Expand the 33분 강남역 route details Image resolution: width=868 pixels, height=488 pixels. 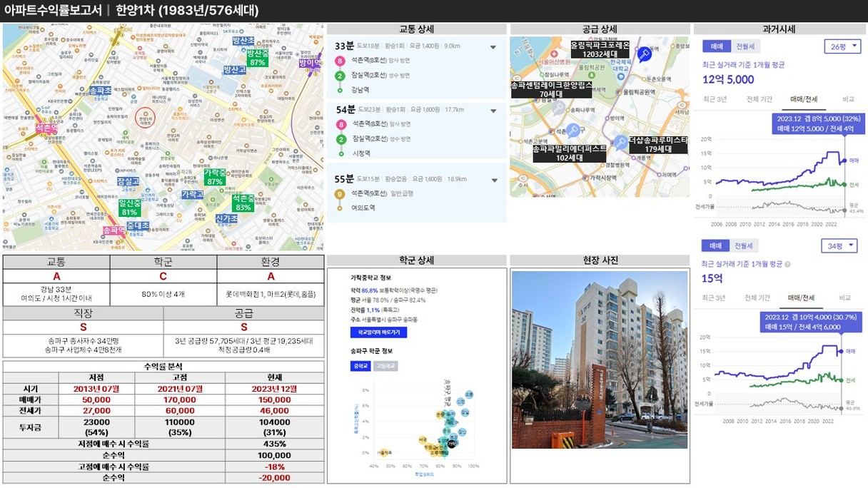(493, 48)
